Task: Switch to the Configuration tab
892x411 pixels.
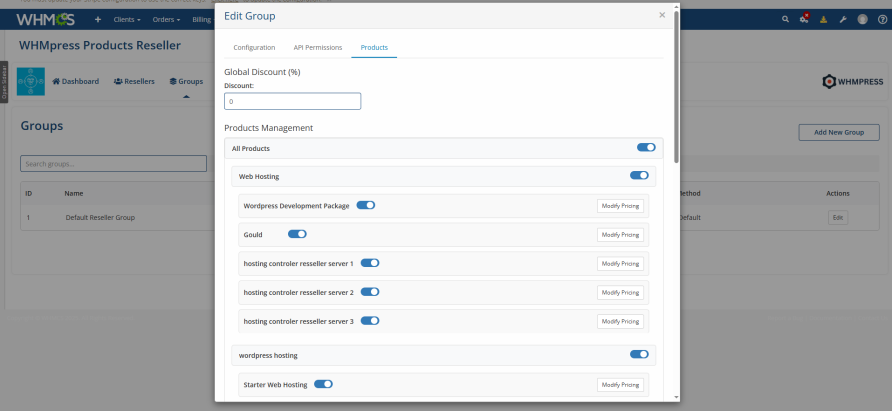Action: [254, 47]
